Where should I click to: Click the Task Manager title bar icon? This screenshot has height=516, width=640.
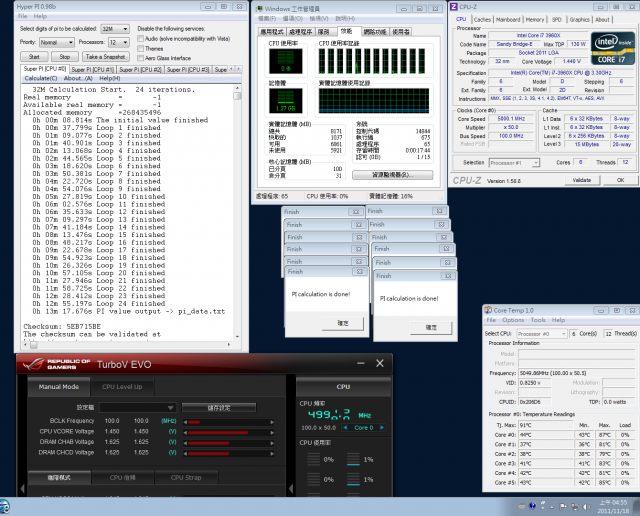259,9
